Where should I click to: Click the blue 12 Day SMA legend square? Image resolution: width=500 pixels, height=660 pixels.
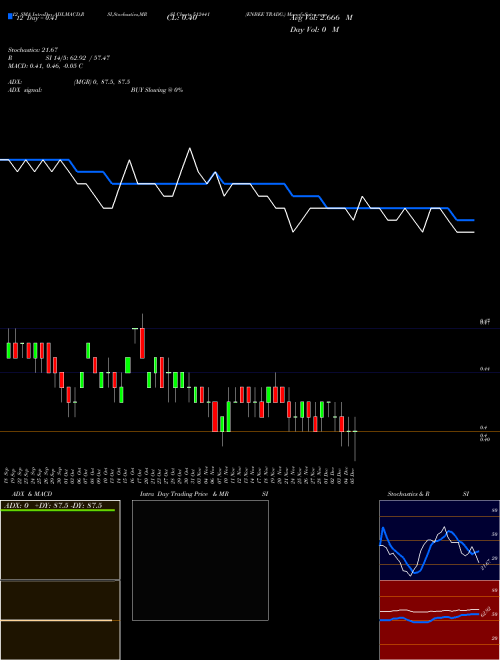(x=11, y=17)
